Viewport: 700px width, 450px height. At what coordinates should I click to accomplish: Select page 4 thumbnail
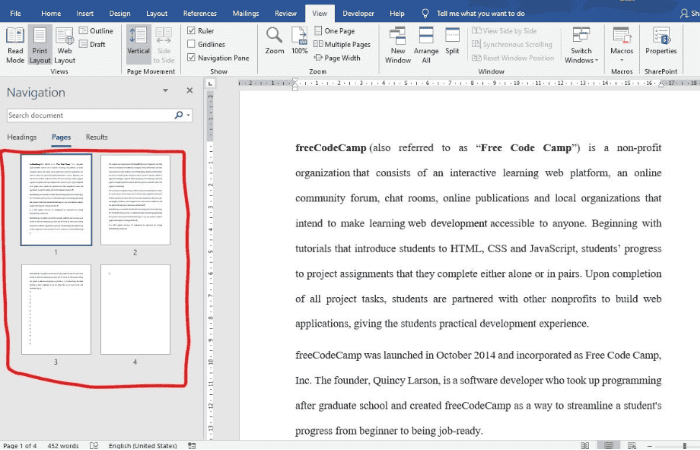[x=135, y=309]
